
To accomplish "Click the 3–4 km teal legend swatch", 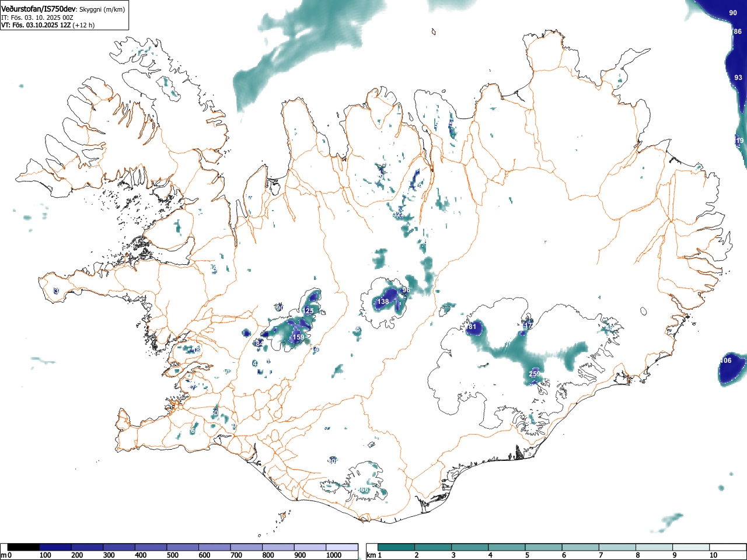I will click(470, 547).
